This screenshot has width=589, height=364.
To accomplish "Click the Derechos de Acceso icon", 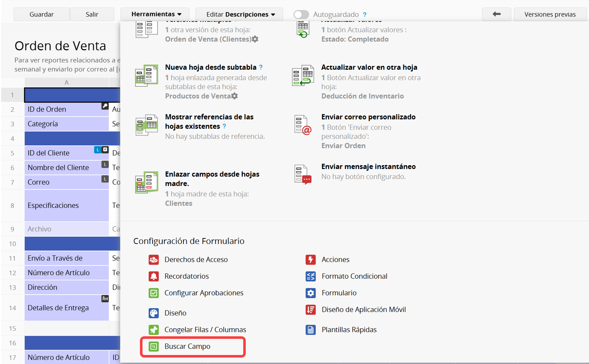I will 154,259.
